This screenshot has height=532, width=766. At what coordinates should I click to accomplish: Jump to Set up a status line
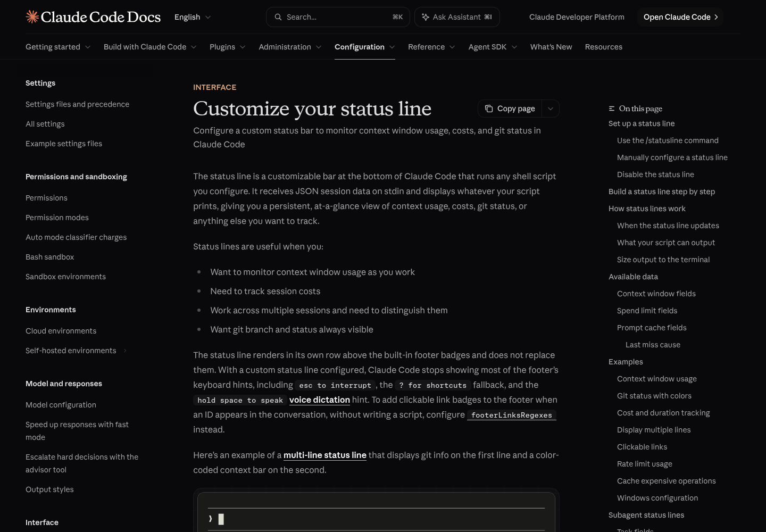tap(642, 123)
